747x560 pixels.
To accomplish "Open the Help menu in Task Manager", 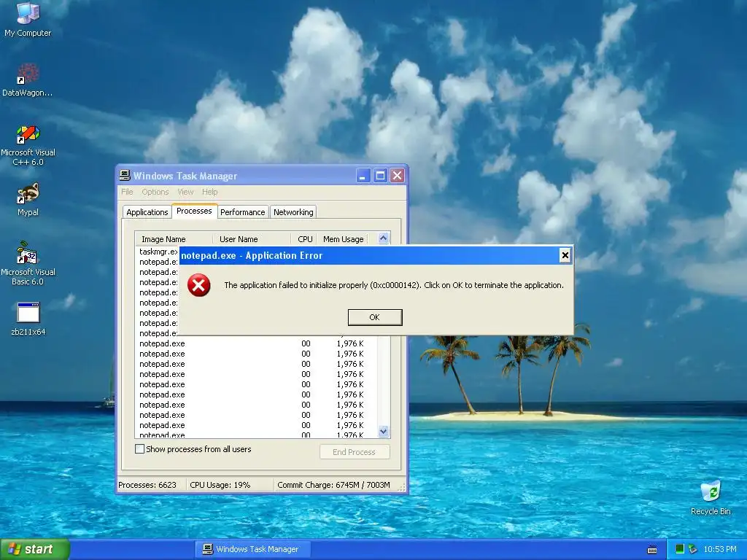I will (209, 192).
